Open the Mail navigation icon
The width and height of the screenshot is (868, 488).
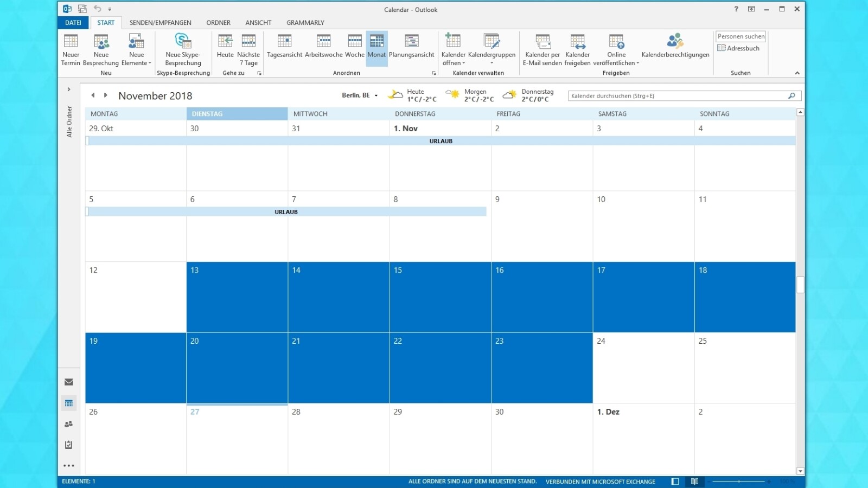[69, 382]
